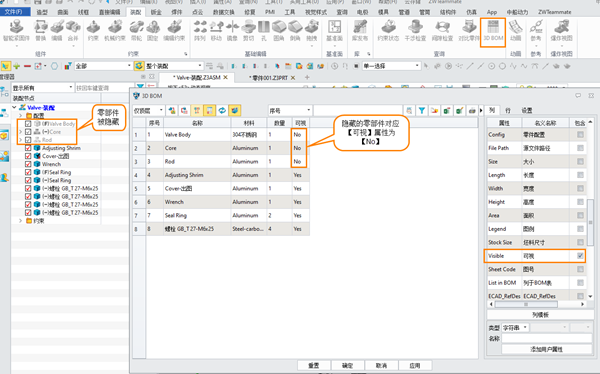
Task: Expand the 约束 folder in assembly tree
Action: click(20, 220)
